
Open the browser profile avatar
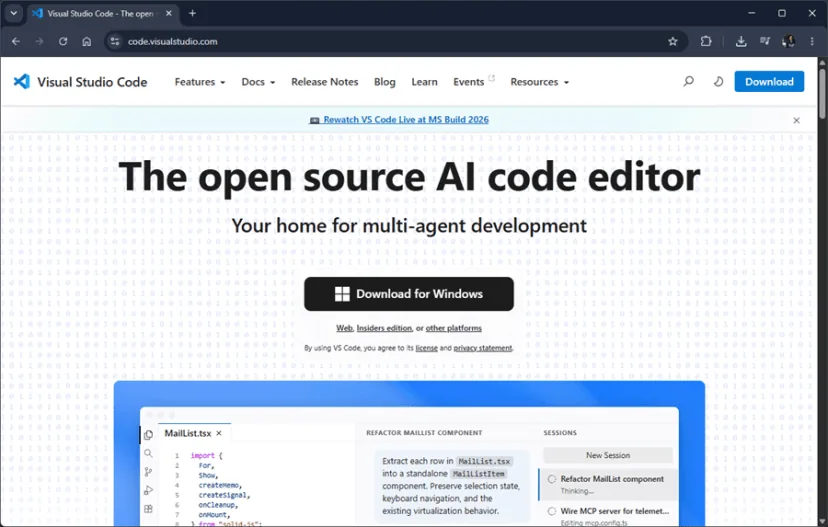[x=788, y=41]
